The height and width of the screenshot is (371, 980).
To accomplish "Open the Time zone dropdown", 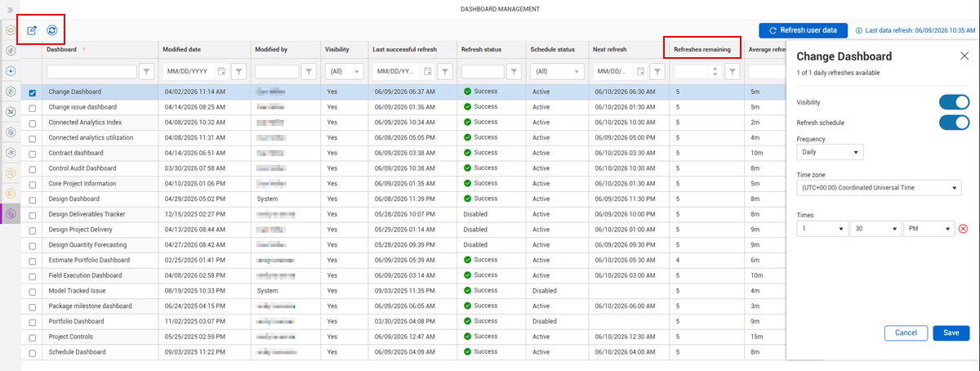I will click(x=879, y=188).
